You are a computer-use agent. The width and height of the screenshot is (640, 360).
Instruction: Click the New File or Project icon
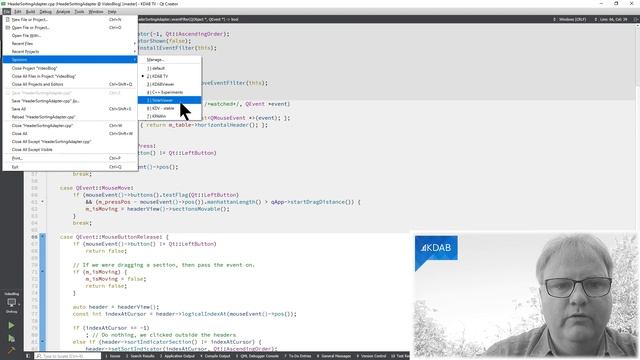click(x=7, y=20)
